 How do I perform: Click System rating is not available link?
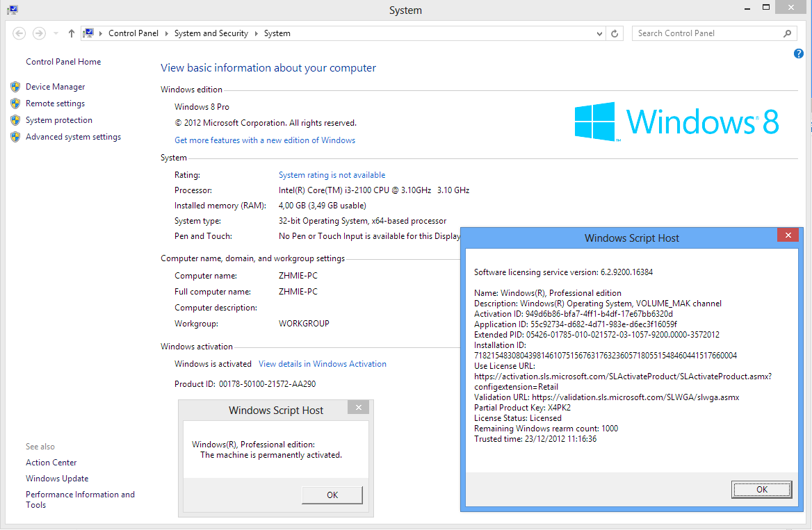click(x=332, y=175)
